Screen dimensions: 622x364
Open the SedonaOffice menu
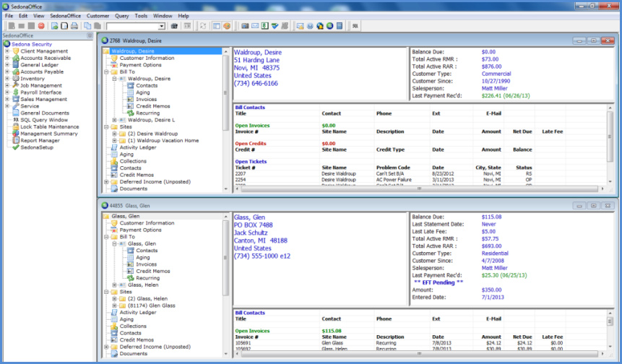tap(66, 16)
